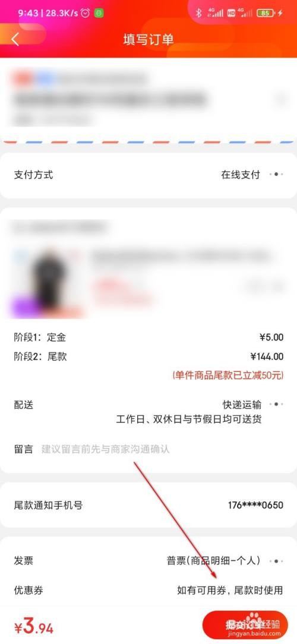Tap the alarm clock status icon
Viewport: 297px width, 644px height.
(x=86, y=13)
